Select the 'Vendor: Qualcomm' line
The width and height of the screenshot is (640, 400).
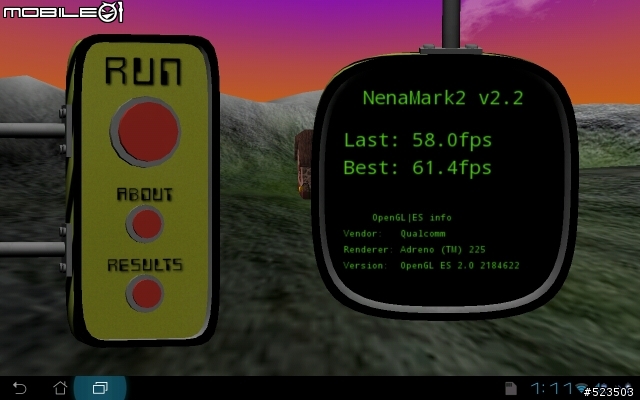point(394,233)
